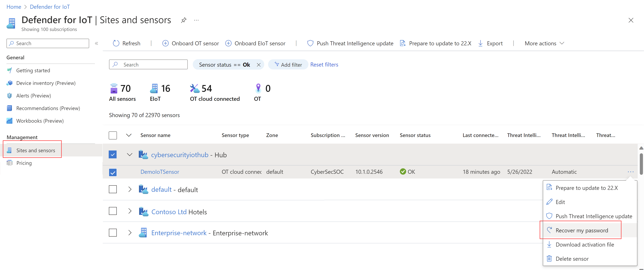Open Device inventory (Preview) in the sidebar
This screenshot has width=644, height=270.
pyautogui.click(x=46, y=83)
